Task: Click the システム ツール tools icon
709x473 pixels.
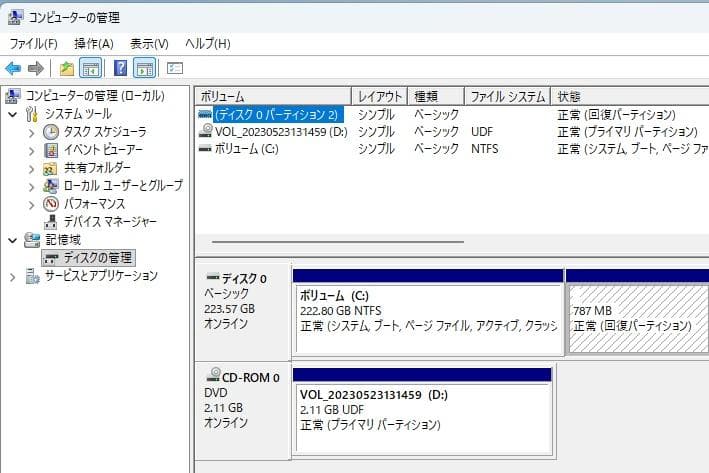Action: (32, 114)
